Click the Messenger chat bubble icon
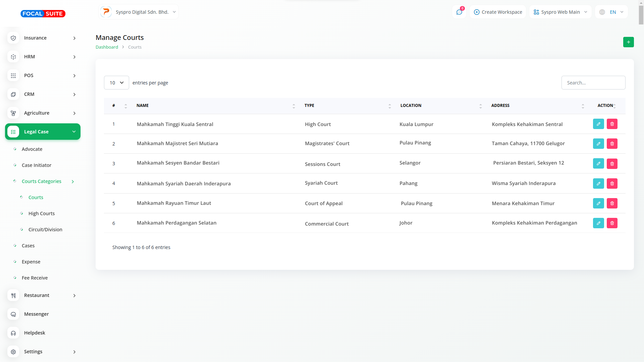This screenshot has width=644, height=362. tap(13, 314)
